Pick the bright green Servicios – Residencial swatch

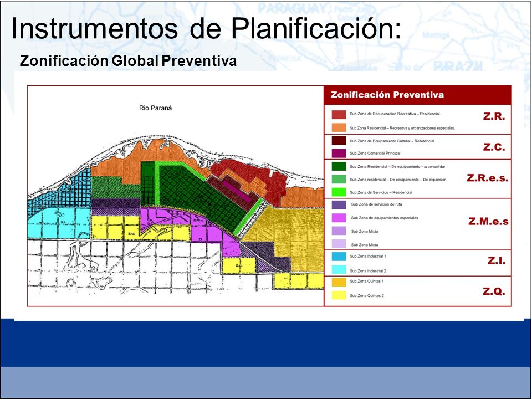339,192
